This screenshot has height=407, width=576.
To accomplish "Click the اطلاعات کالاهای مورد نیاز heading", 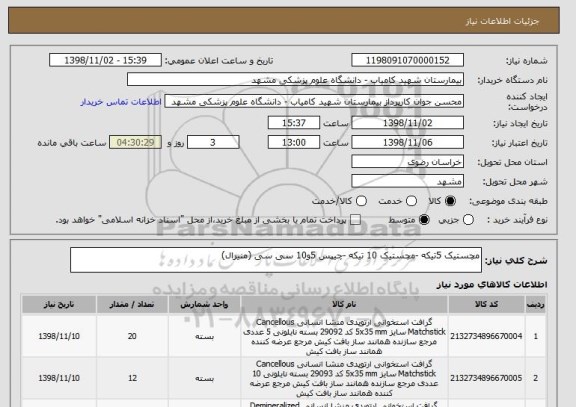I will click(492, 284).
